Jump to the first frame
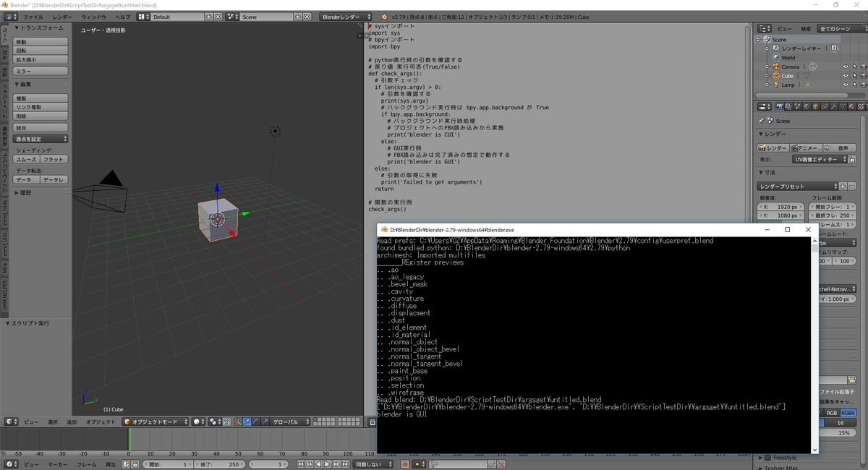 point(302,464)
